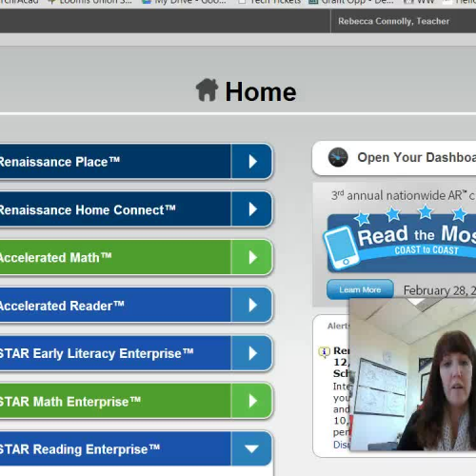This screenshot has width=476, height=476.
Task: Open the Renaissance Home Connect section
Action: [x=115, y=209]
